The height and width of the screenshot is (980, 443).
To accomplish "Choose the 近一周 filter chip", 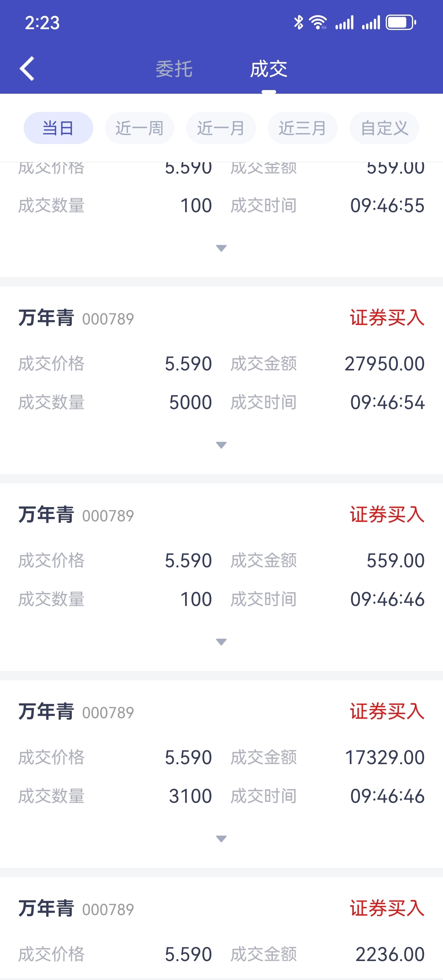I will (140, 128).
